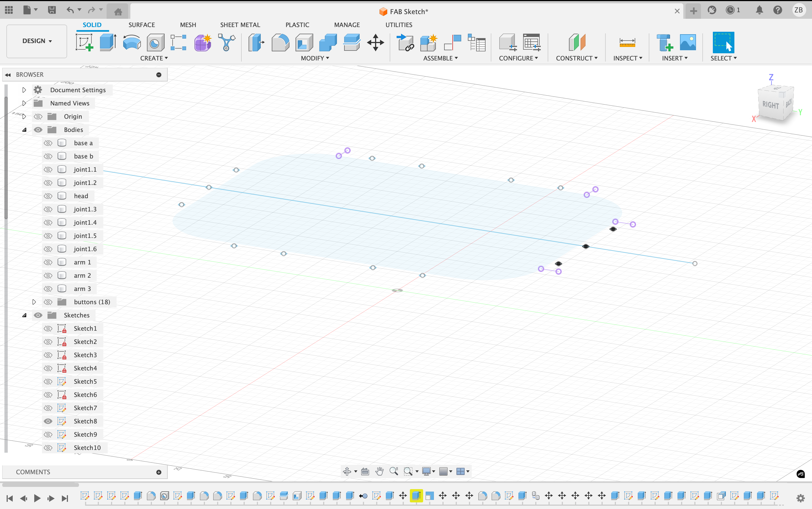Click the Extrude tool icon
The height and width of the screenshot is (509, 812).
pos(108,43)
